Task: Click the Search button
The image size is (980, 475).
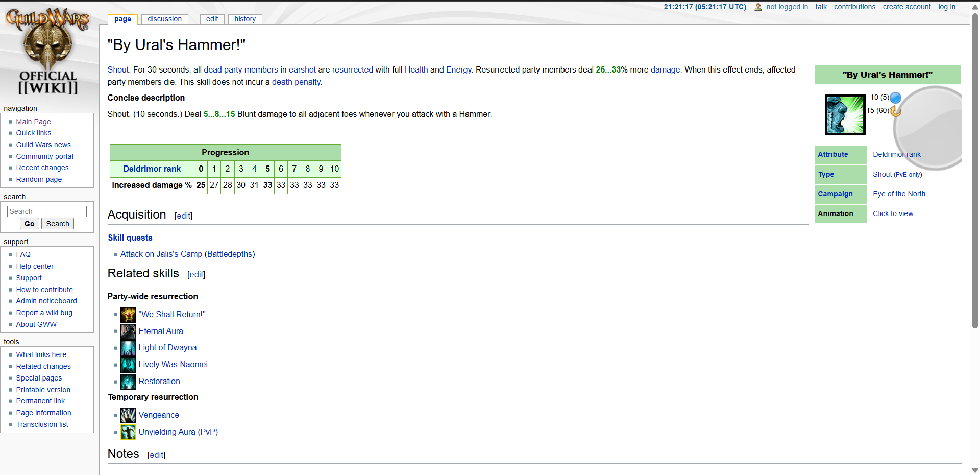Action: pyautogui.click(x=58, y=224)
